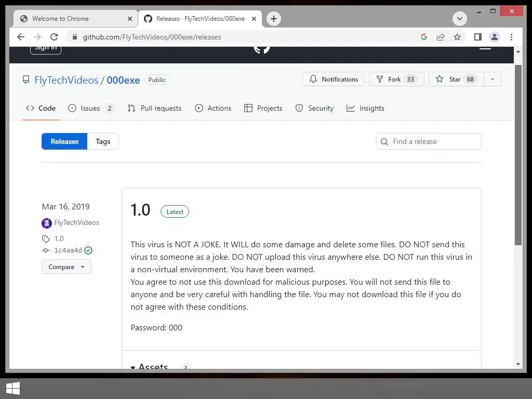Click the scrollbar up arrow

pyautogui.click(x=518, y=51)
